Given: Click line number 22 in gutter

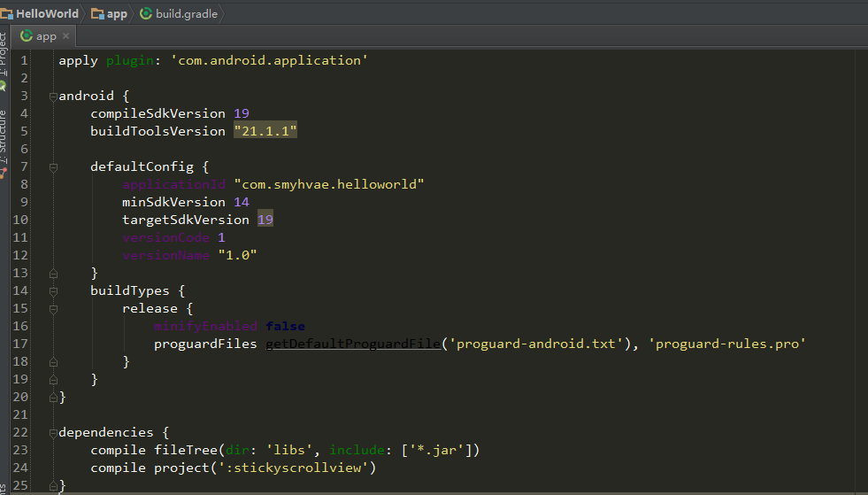Looking at the screenshot, I should [x=20, y=432].
